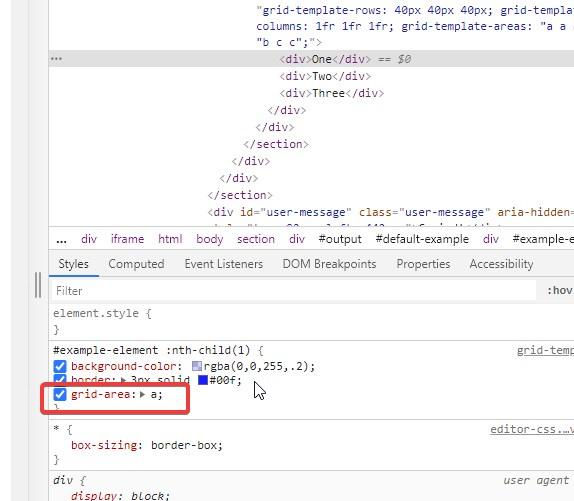Image resolution: width=574 pixels, height=501 pixels.
Task: Open the #00f border color swatch
Action: pos(203,380)
